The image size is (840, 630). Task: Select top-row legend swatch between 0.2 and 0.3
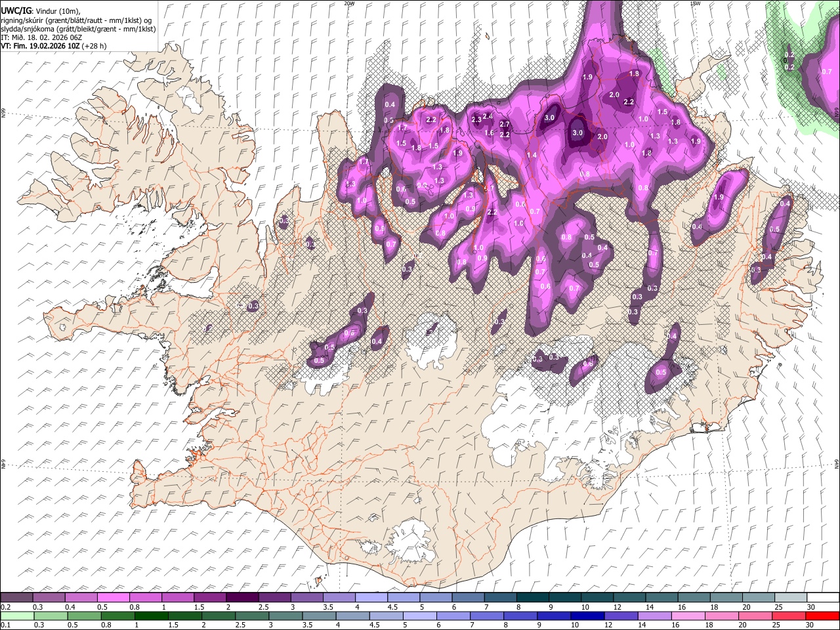16,597
